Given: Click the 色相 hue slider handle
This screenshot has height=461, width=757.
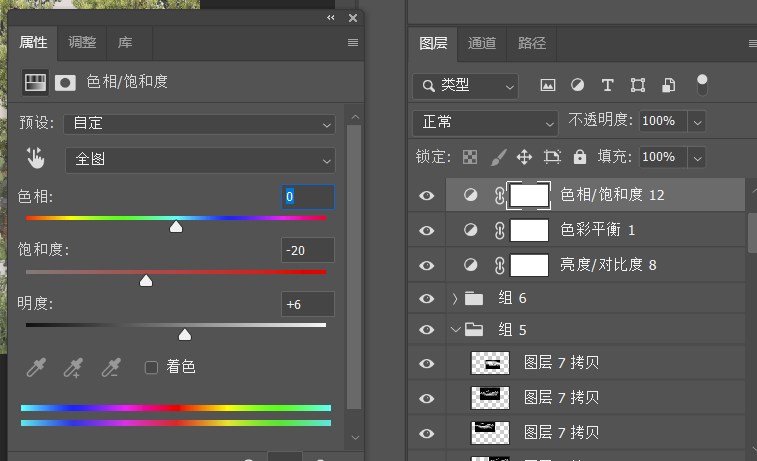Looking at the screenshot, I should [x=176, y=226].
